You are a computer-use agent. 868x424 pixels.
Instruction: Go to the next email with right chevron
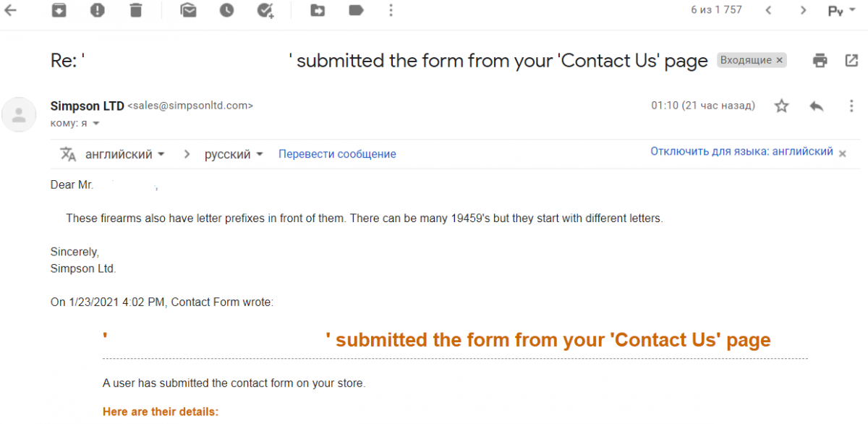click(803, 10)
